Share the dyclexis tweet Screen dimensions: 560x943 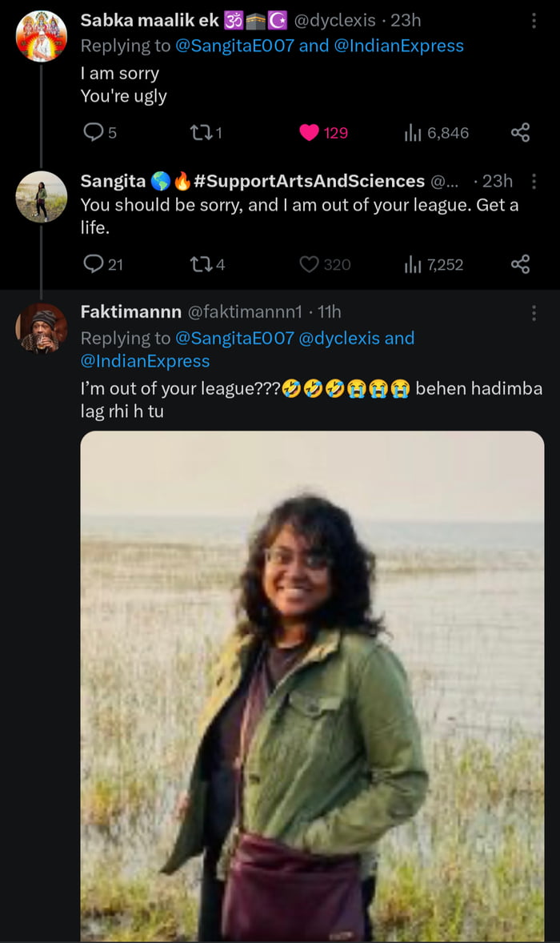(x=520, y=133)
